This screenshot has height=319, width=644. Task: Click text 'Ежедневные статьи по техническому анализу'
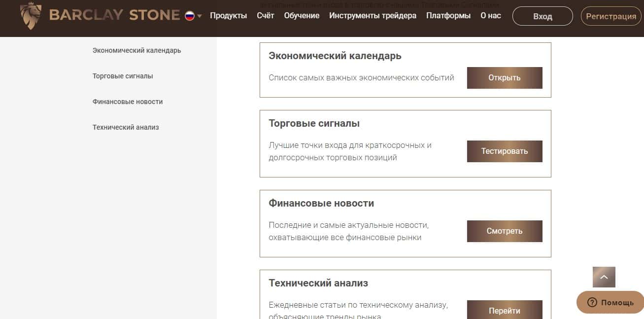pyautogui.click(x=358, y=305)
